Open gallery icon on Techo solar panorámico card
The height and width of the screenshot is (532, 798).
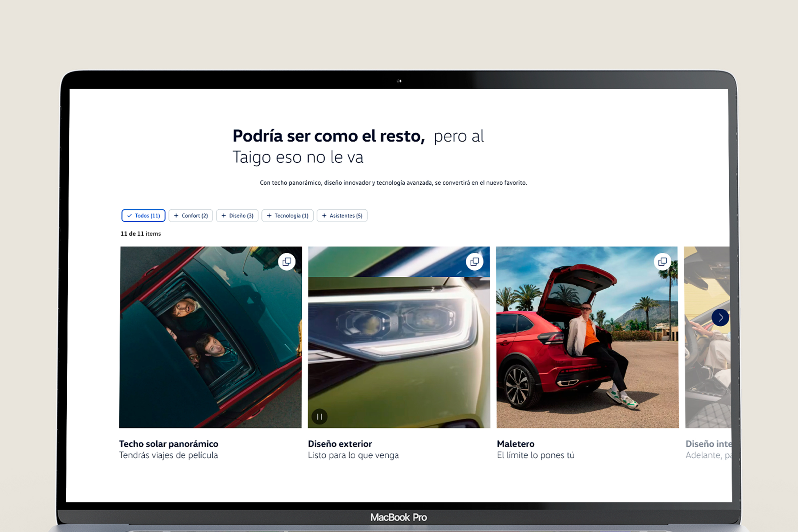click(x=287, y=261)
